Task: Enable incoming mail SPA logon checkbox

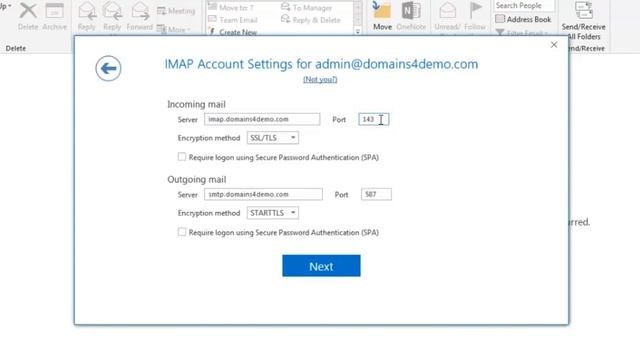Action: point(182,157)
